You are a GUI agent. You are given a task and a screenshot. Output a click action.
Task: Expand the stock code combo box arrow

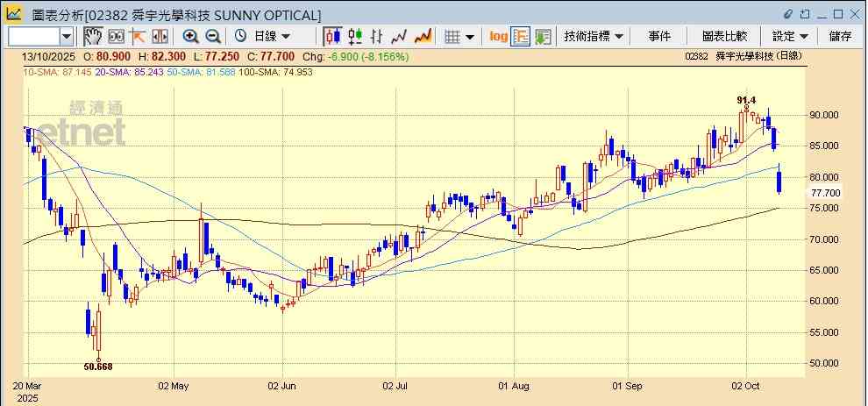coord(67,36)
